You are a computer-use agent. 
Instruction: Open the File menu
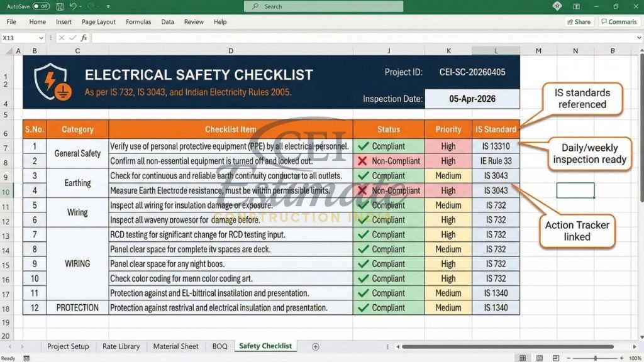click(11, 22)
